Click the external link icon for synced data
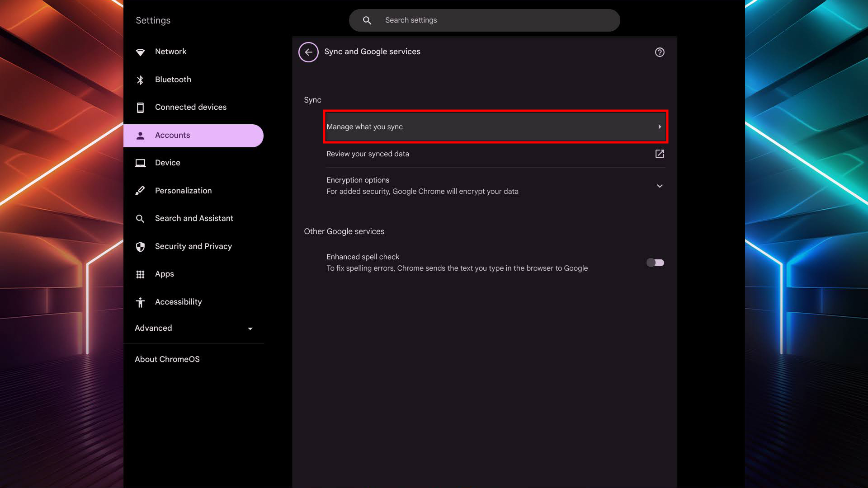 tap(660, 154)
